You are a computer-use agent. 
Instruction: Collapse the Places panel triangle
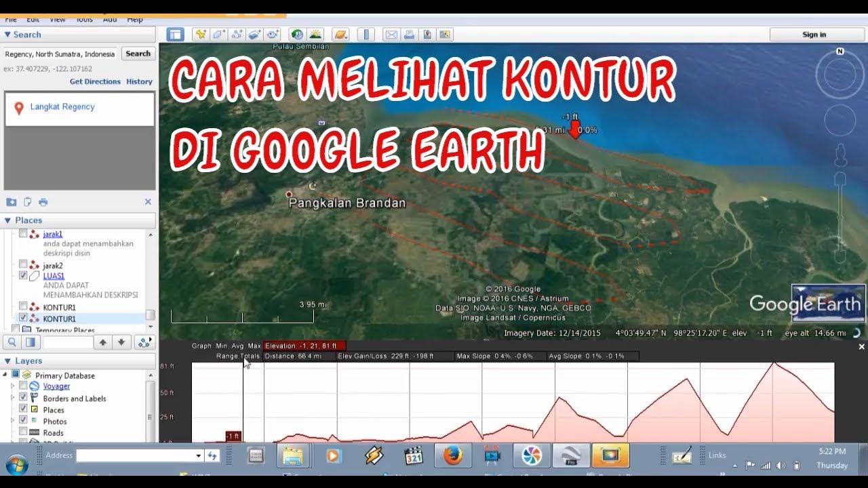click(7, 220)
